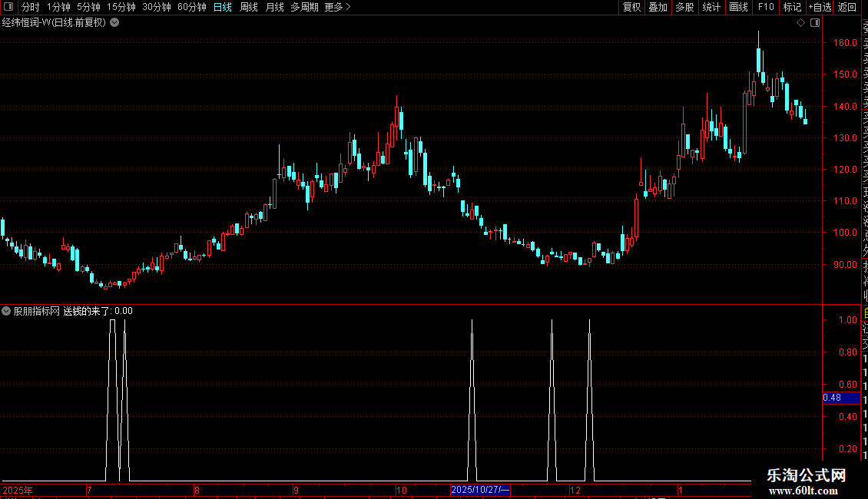The image size is (868, 499).
Task: Click the 返回 back button
Action: point(847,7)
